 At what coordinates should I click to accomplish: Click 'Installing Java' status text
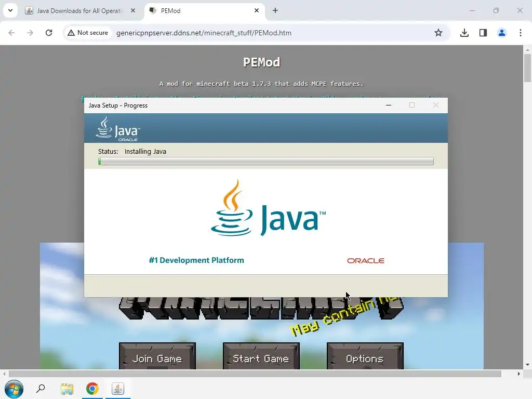click(145, 151)
